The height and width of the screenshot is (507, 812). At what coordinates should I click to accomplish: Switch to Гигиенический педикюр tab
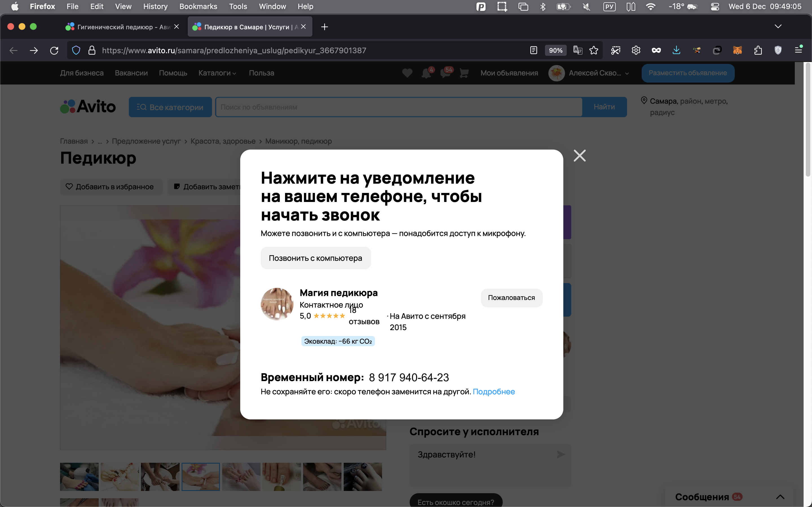coord(121,27)
